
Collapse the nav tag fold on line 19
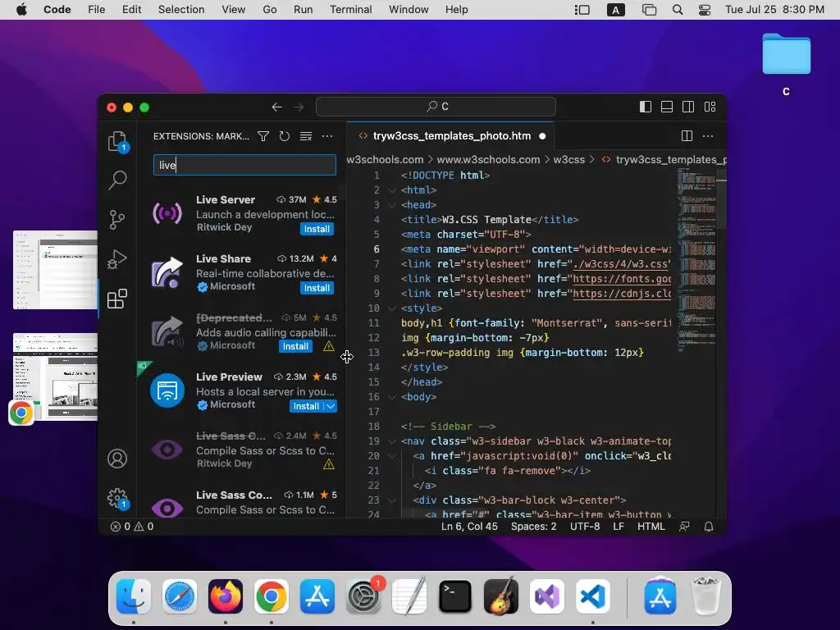click(392, 441)
